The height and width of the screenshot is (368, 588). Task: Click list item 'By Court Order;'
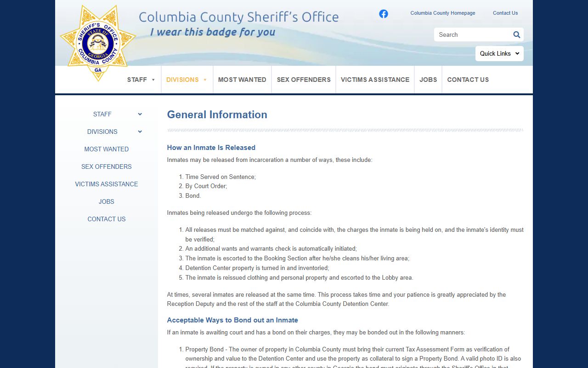pos(206,186)
